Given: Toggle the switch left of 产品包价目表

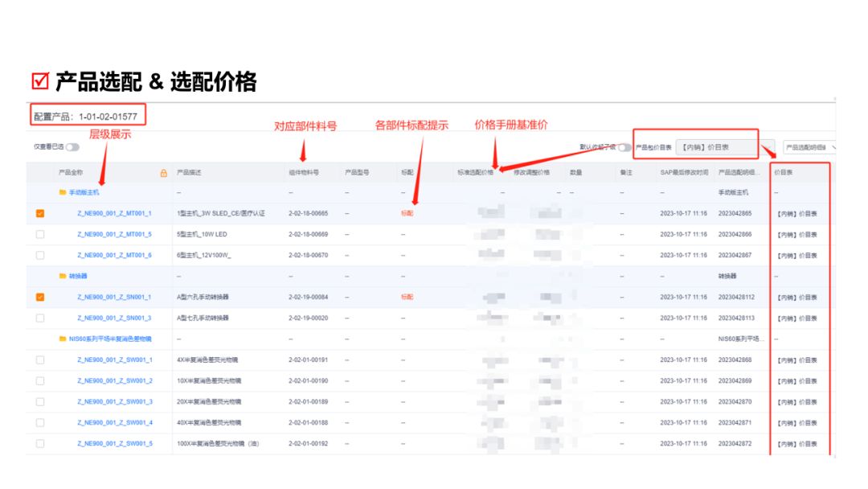Looking at the screenshot, I should 624,147.
